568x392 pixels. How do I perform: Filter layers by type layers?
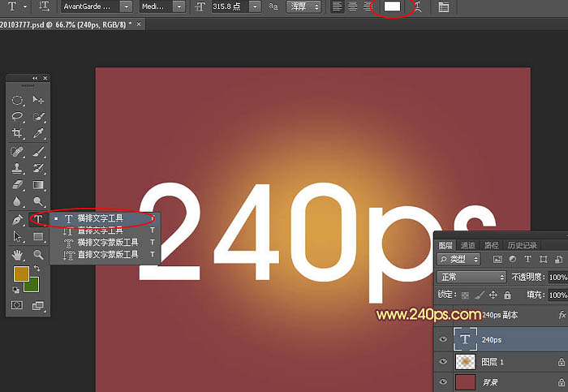pos(527,259)
